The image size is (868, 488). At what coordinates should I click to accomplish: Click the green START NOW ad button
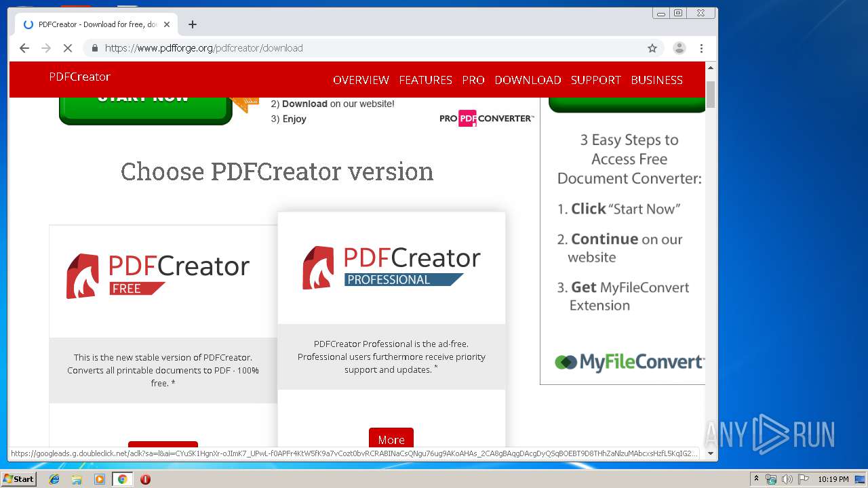pos(146,110)
